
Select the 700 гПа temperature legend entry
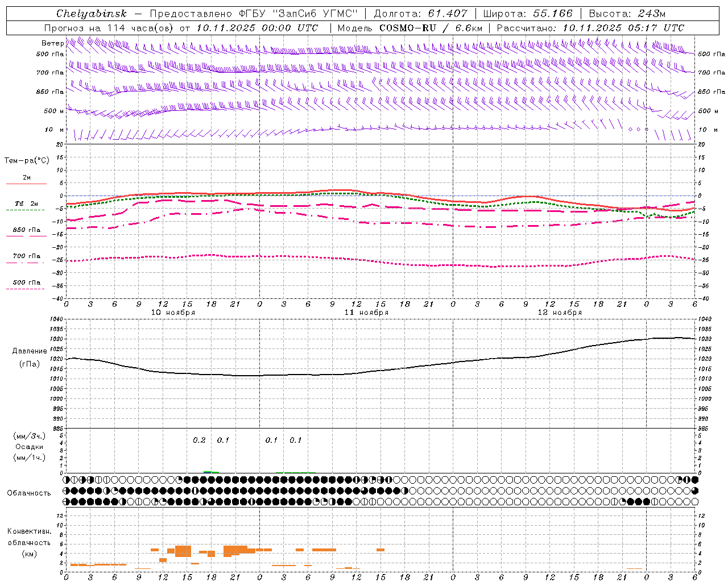point(27,256)
